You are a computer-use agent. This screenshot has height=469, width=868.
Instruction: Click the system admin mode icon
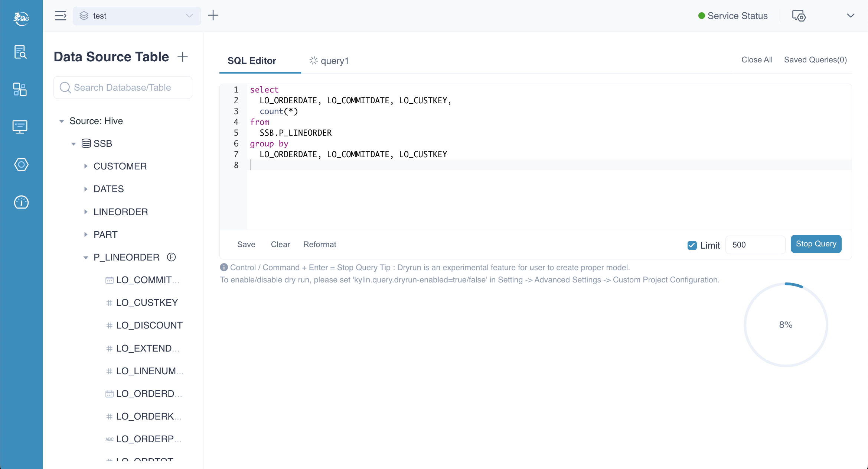click(x=799, y=16)
